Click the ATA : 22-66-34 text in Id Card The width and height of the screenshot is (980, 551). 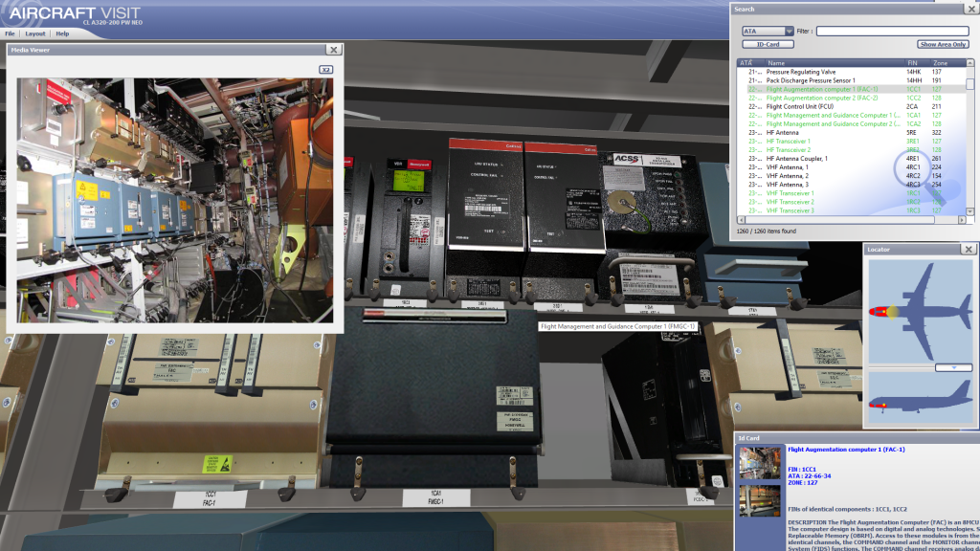tap(810, 476)
